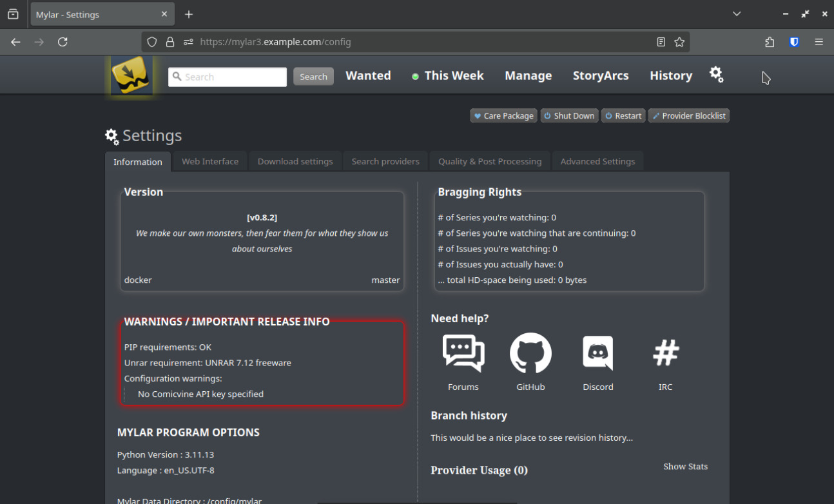Open the Discord help icon
Screen dimensions: 834x504
click(x=597, y=353)
